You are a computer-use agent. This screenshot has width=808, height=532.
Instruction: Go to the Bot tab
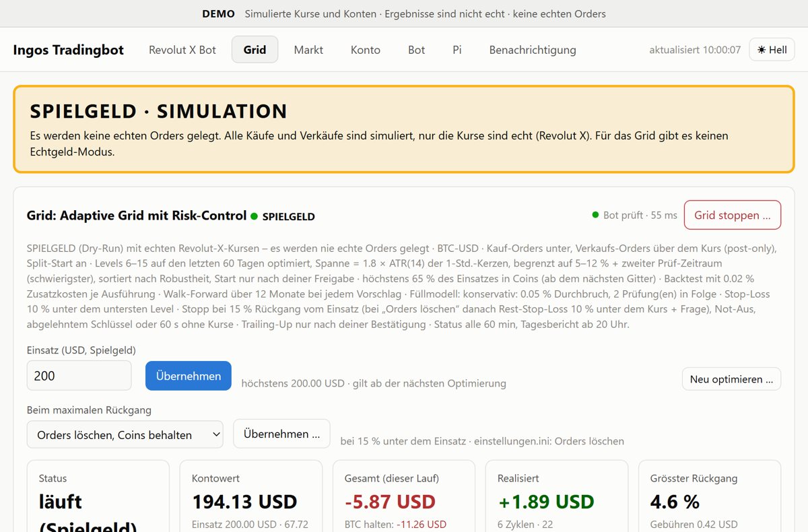[417, 50]
